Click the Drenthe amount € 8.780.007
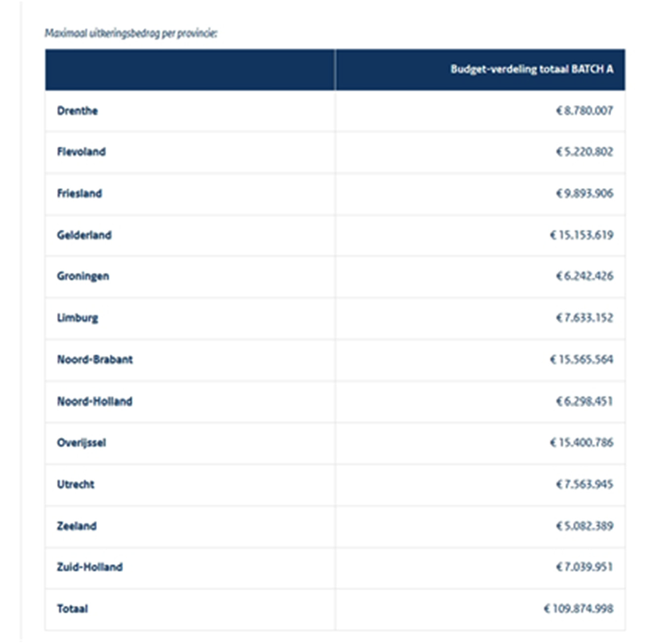The width and height of the screenshot is (653, 644). (x=584, y=111)
